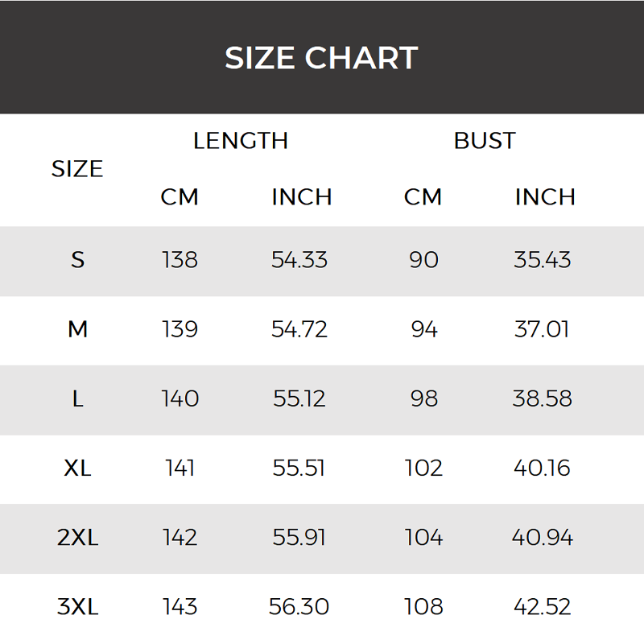This screenshot has height=644, width=644.
Task: Select the SIZE column header
Action: [x=77, y=169]
